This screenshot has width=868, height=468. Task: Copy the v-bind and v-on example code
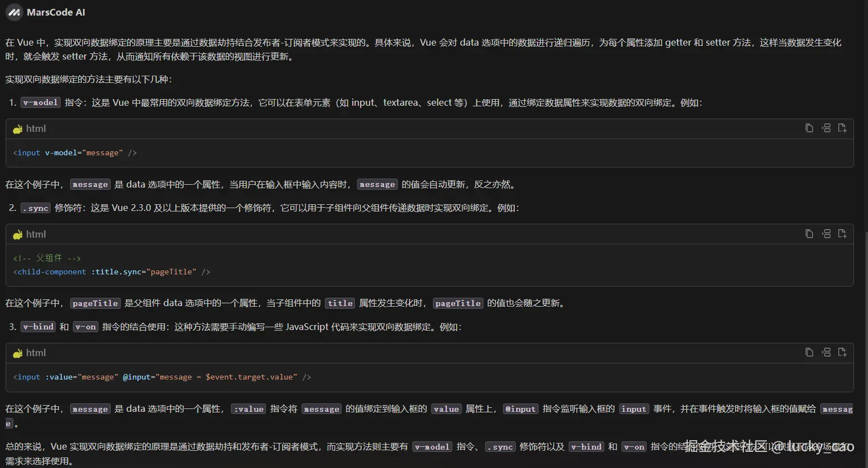pos(809,352)
